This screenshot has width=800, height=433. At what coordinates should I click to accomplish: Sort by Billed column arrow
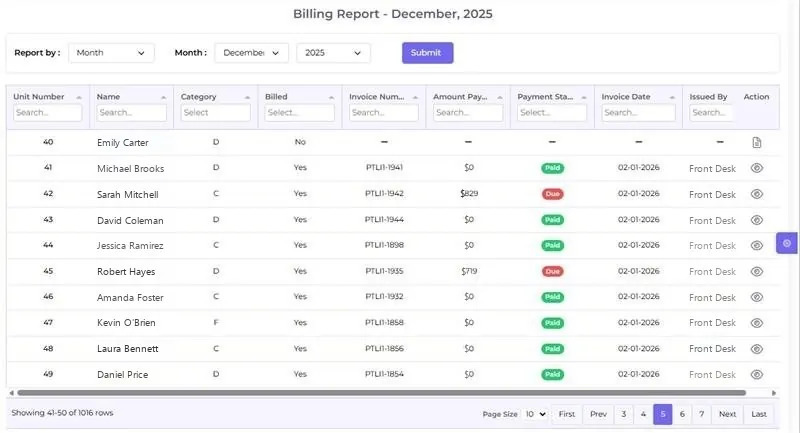tap(331, 97)
